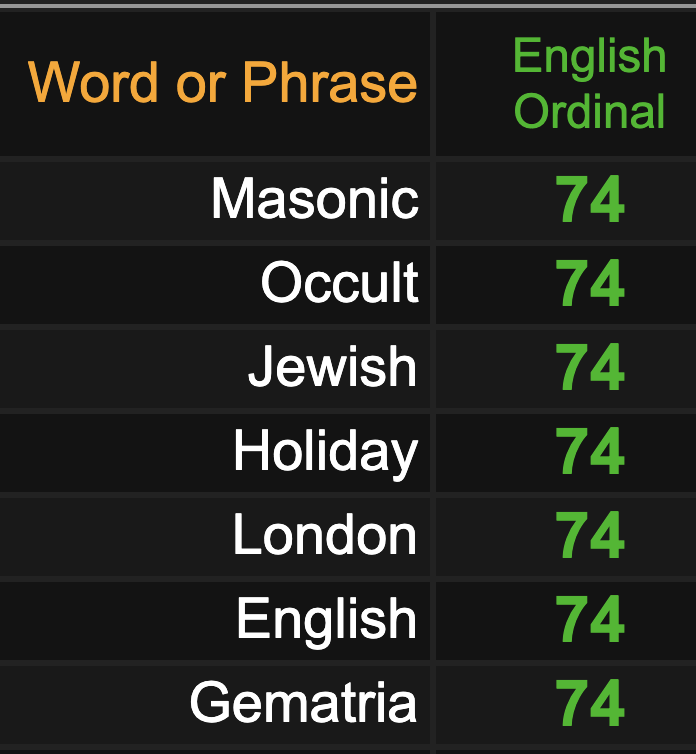The image size is (696, 754).
Task: Select the word Occult
Action: (x=340, y=282)
